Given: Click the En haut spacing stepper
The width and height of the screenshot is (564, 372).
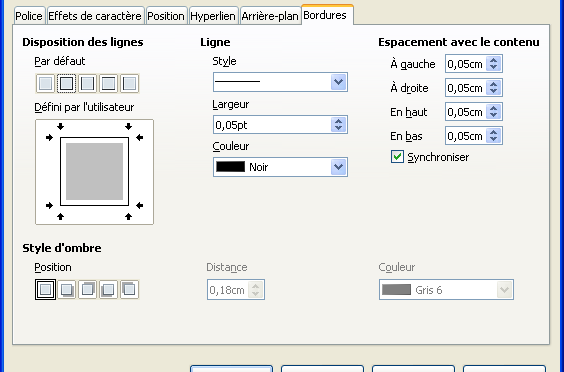Looking at the screenshot, I should (x=494, y=112).
